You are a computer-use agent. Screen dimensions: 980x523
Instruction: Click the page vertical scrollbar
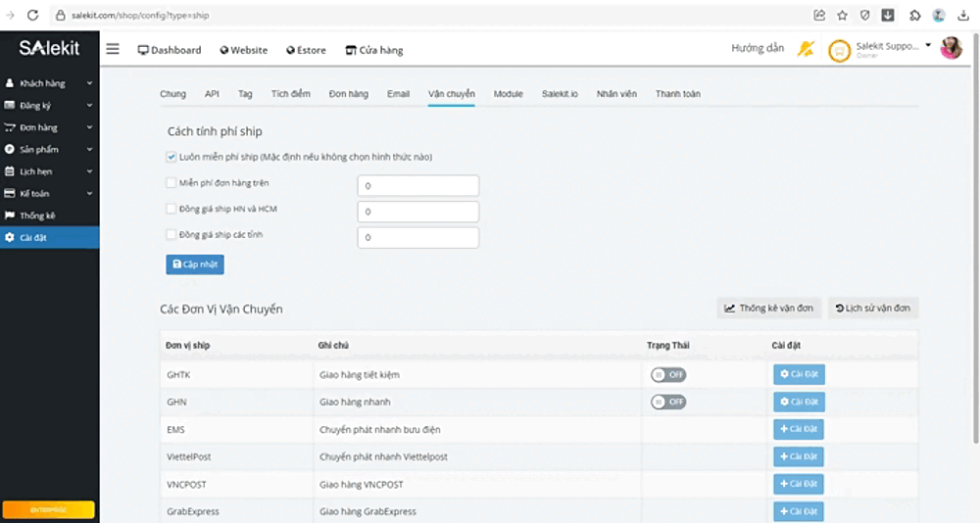[x=976, y=237]
